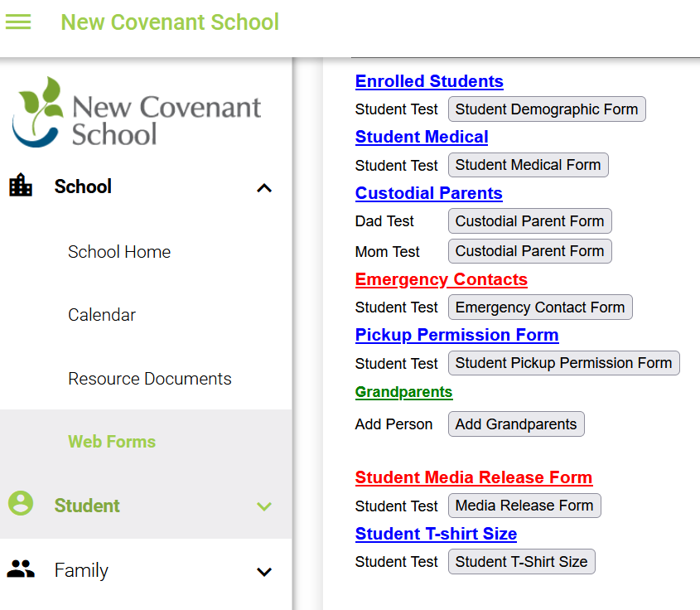Select the School building icon
The height and width of the screenshot is (610, 700).
coord(21,186)
